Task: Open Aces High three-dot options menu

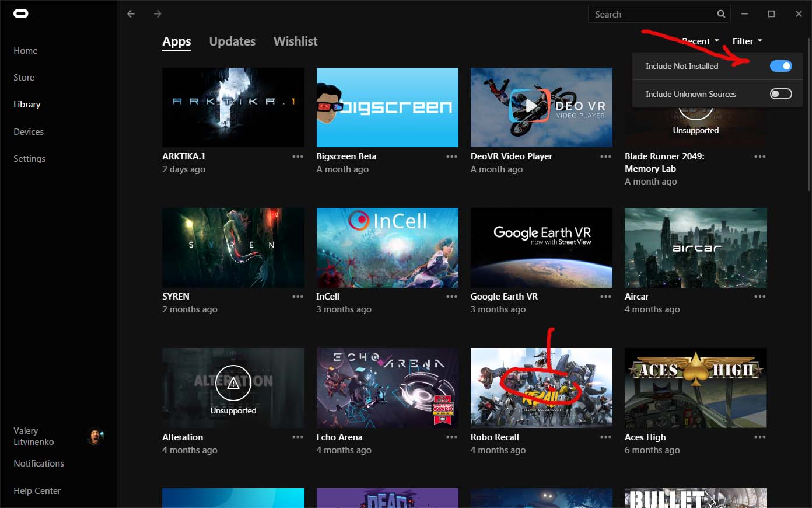Action: [x=760, y=437]
